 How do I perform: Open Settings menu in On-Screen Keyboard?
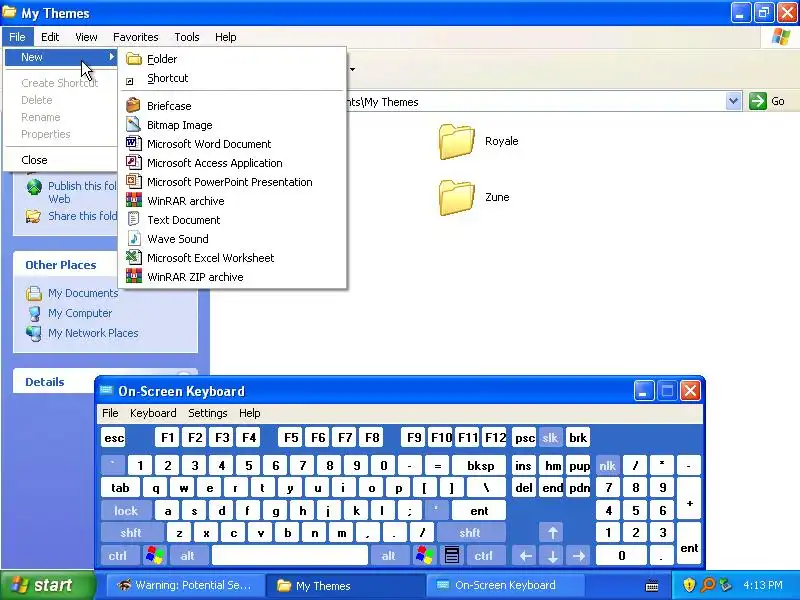[x=208, y=413]
